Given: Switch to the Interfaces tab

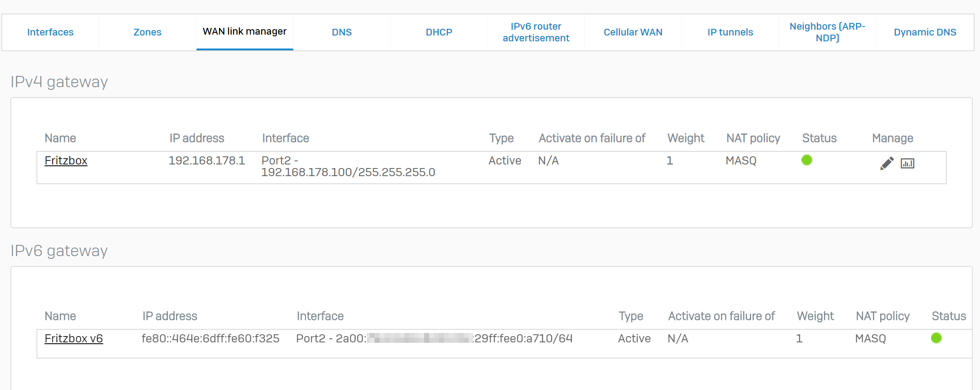Looking at the screenshot, I should click(x=50, y=32).
